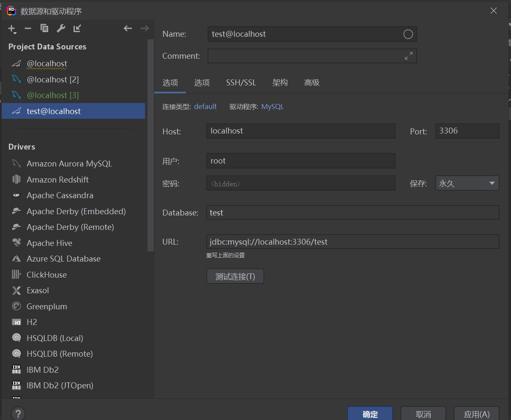
Task: Click the Comment input field
Action: click(x=312, y=56)
